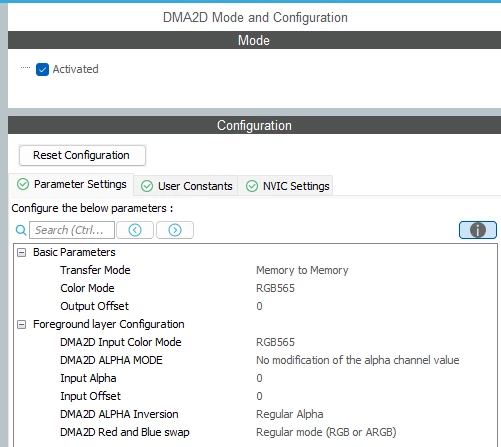The image size is (501, 447).
Task: Click the User Constants green check icon
Action: (x=147, y=186)
